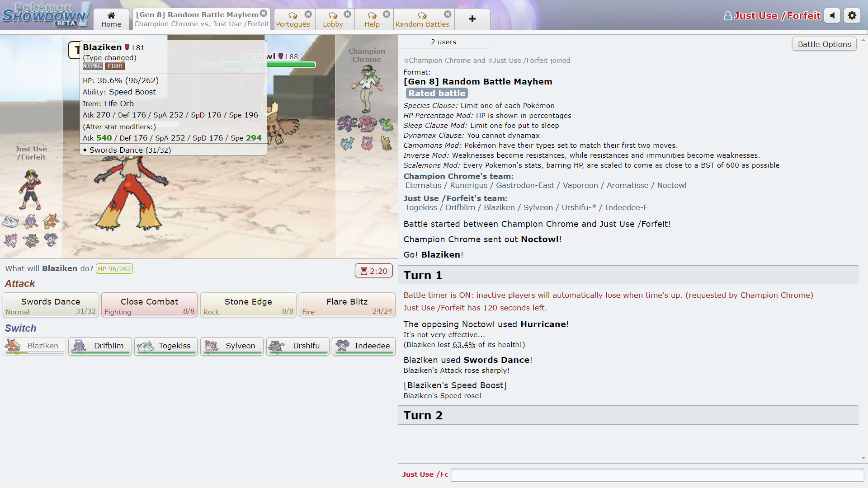The height and width of the screenshot is (488, 868).
Task: Click Eternatus icon in opponent's team
Action: pos(347,124)
